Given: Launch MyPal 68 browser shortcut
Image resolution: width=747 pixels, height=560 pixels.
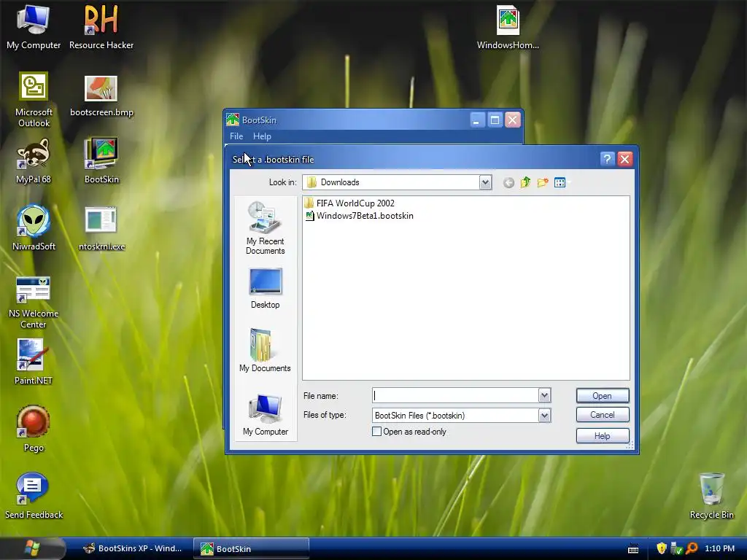Looking at the screenshot, I should [34, 162].
